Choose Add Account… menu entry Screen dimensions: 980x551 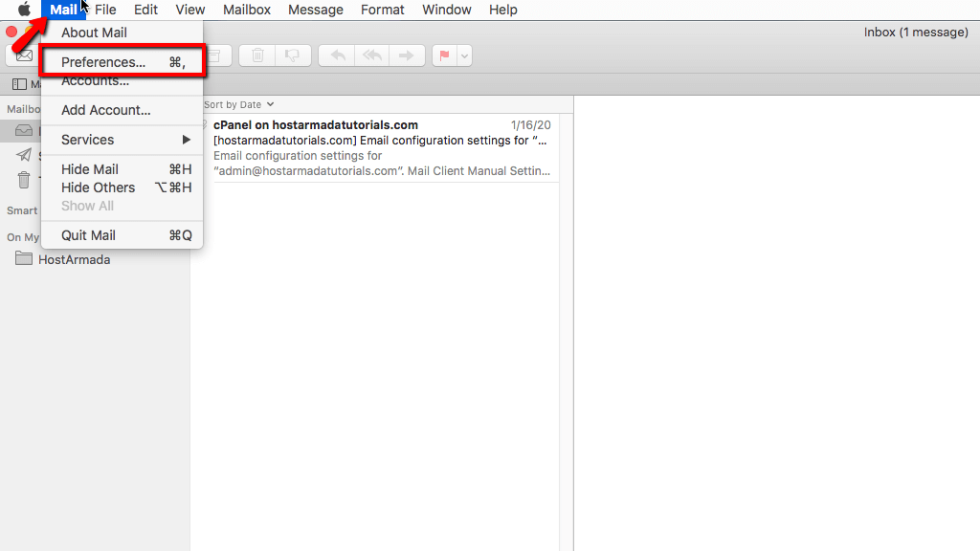122,110
